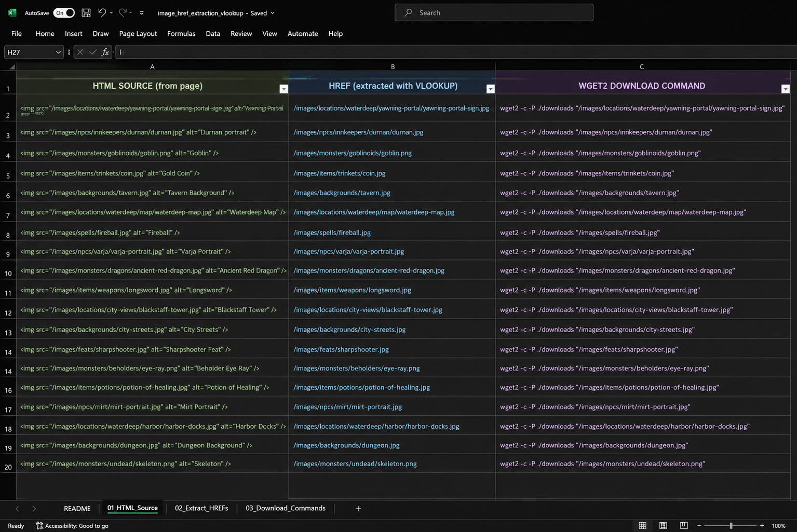
Task: Click the Redo arrow icon
Action: click(123, 12)
